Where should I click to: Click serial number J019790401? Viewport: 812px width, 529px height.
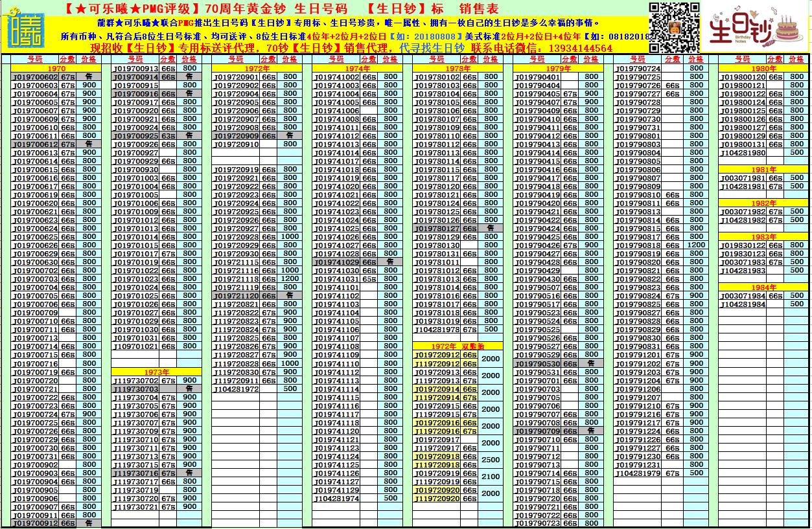pyautogui.click(x=538, y=76)
